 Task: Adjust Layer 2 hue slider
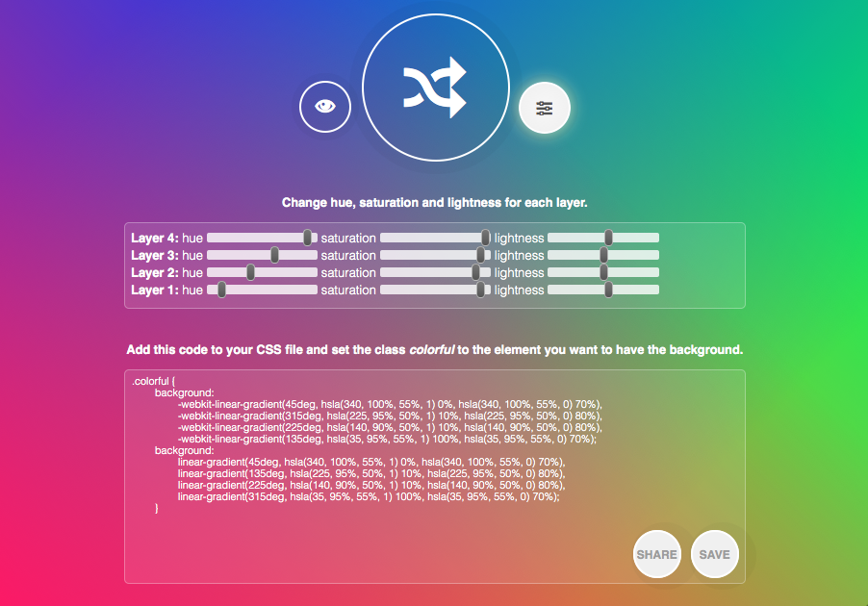click(262, 272)
